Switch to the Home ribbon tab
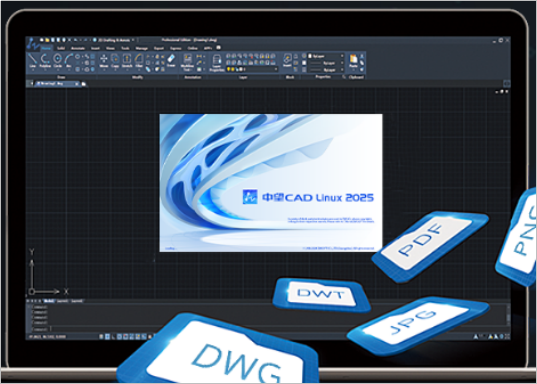537x384 pixels. point(46,48)
